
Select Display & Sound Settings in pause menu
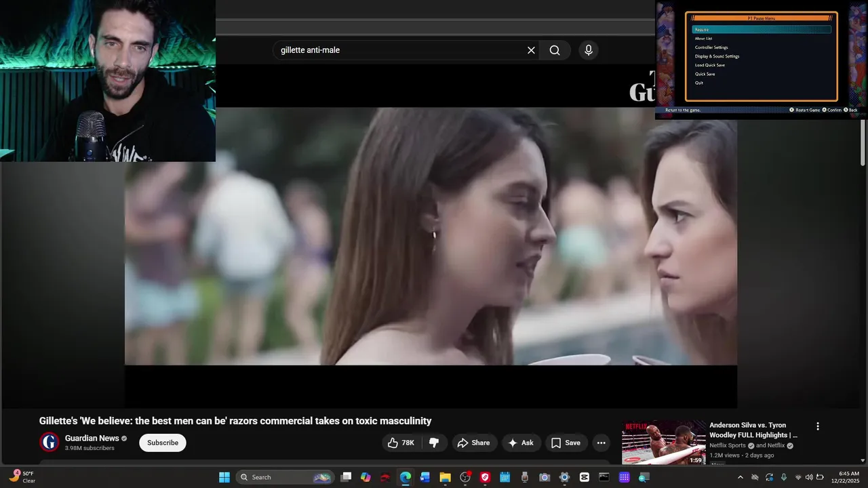point(717,56)
